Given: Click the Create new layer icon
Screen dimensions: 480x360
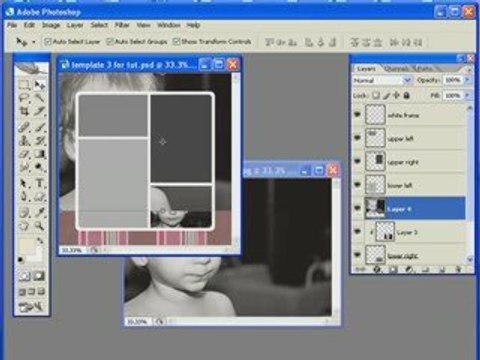Looking at the screenshot, I should coord(443,269).
